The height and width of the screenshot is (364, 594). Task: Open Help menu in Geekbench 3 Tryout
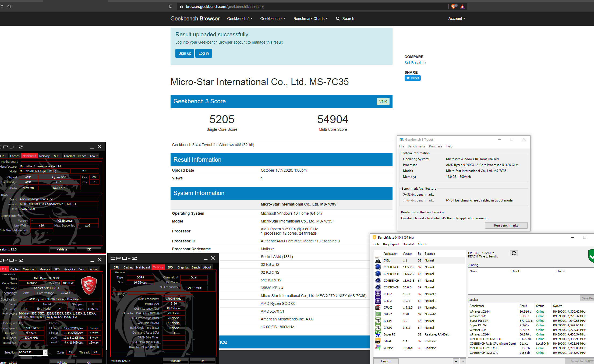point(449,146)
